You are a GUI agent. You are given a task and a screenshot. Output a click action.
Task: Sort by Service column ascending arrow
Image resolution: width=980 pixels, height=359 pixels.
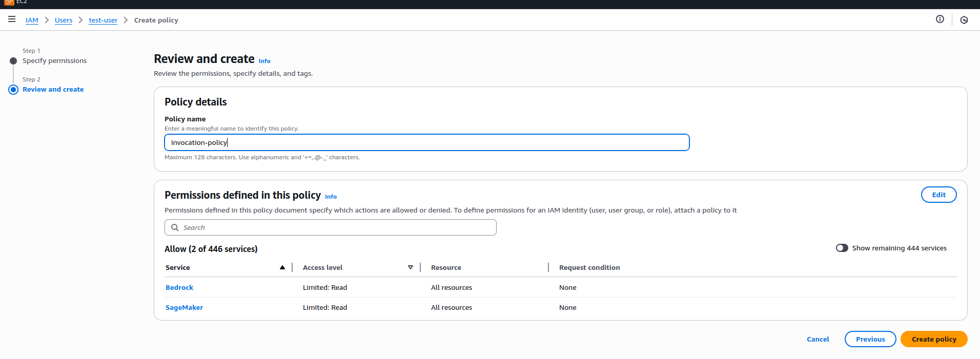pos(282,267)
